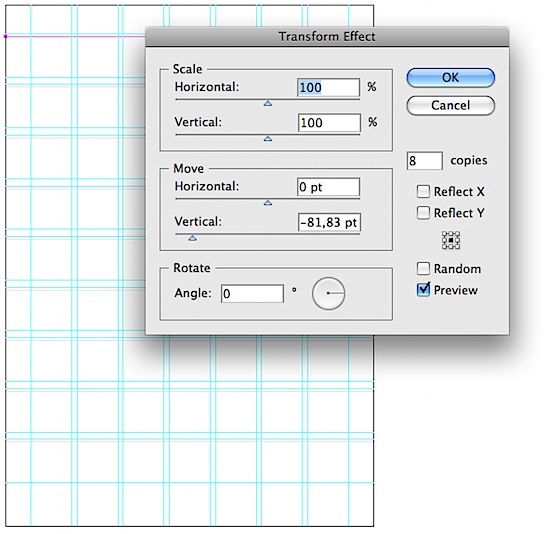This screenshot has height=534, width=550.
Task: Click the Scale Horizontal slider handle
Action: 268,104
